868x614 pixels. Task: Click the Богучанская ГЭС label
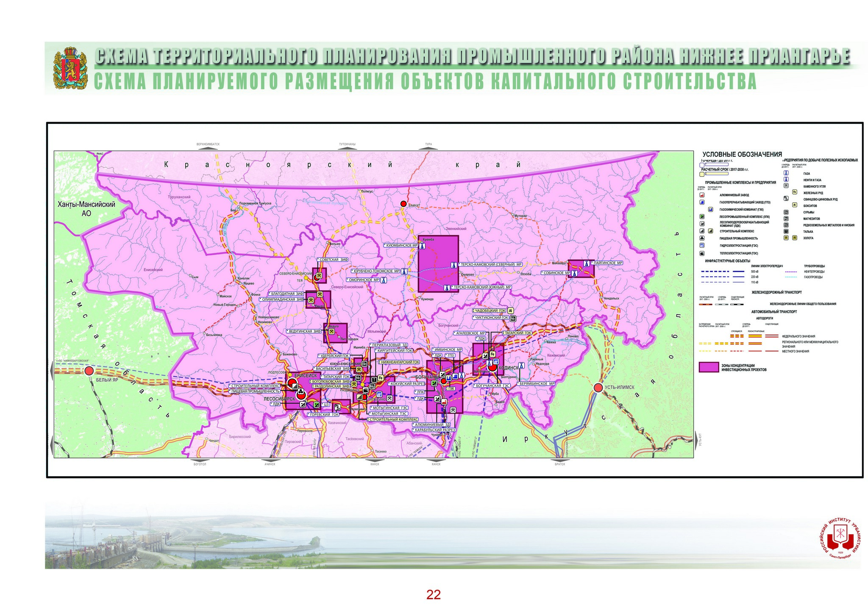point(492,386)
